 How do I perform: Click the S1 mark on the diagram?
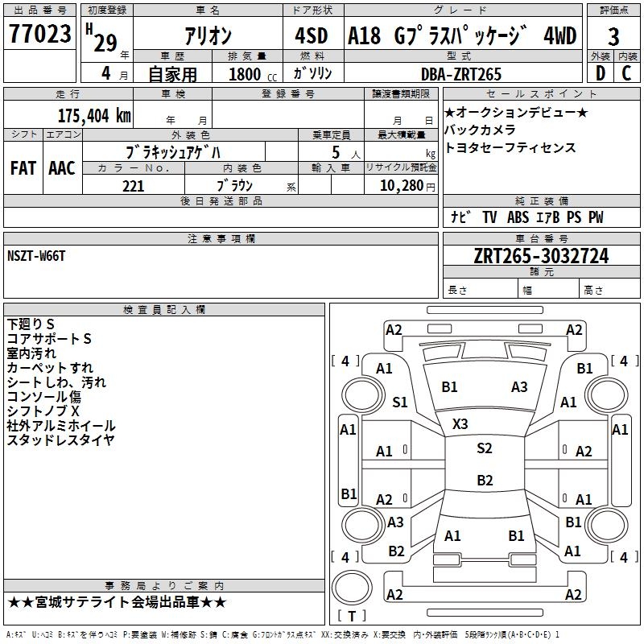400,402
